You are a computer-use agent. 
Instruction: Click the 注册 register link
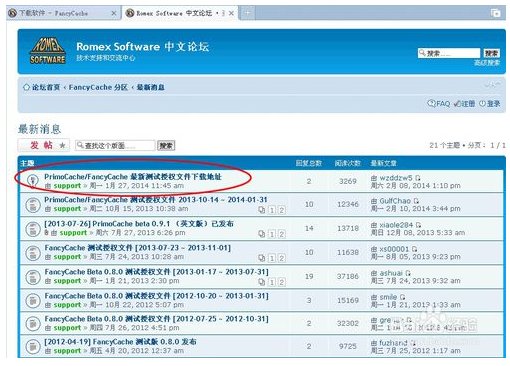pos(464,104)
